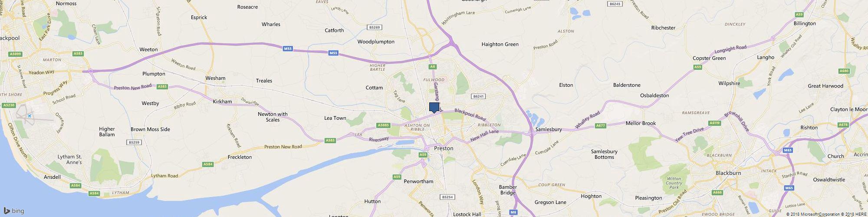The image size is (868, 217).
Task: Click the Ribchester place label
Action: click(663, 28)
